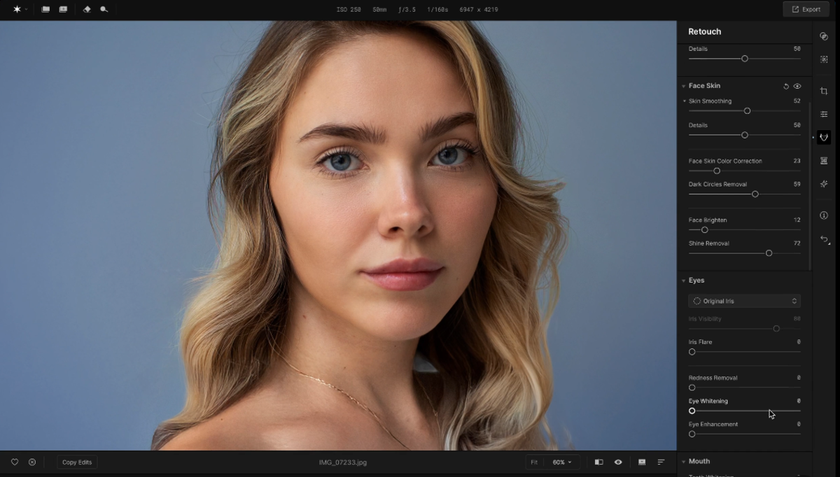
Task: Click the Face Brighten slider handle
Action: click(x=704, y=230)
